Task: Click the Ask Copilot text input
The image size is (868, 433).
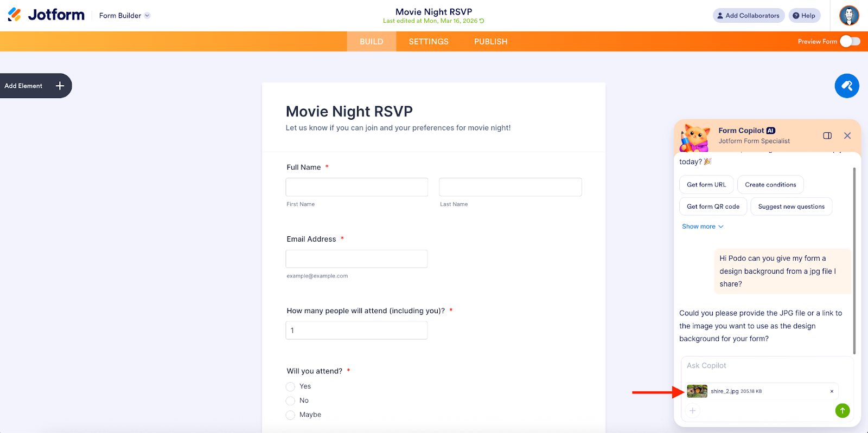Action: pyautogui.click(x=767, y=366)
